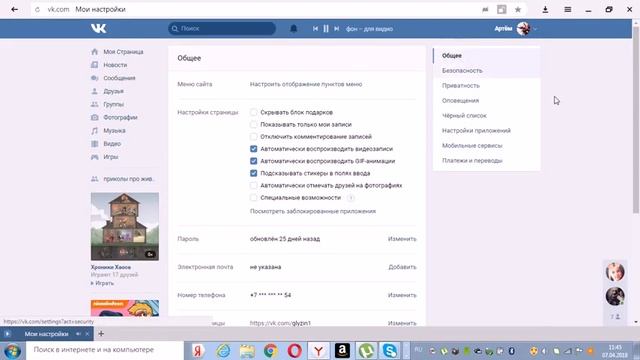
Task: Open browser hamburger menu
Action: click(x=568, y=9)
